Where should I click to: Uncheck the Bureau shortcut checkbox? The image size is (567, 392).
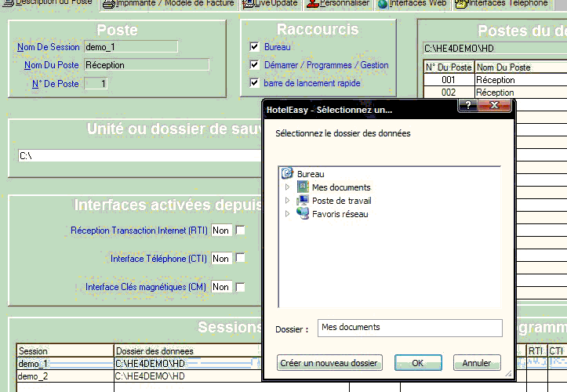(255, 47)
